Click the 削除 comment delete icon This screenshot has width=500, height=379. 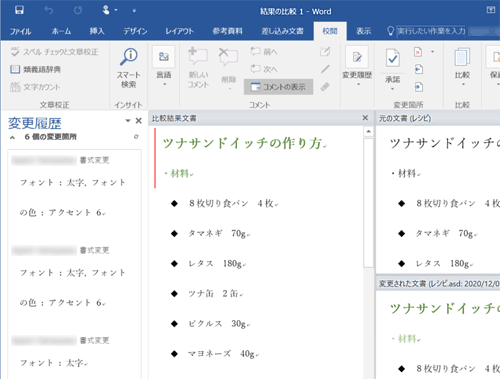click(x=229, y=57)
